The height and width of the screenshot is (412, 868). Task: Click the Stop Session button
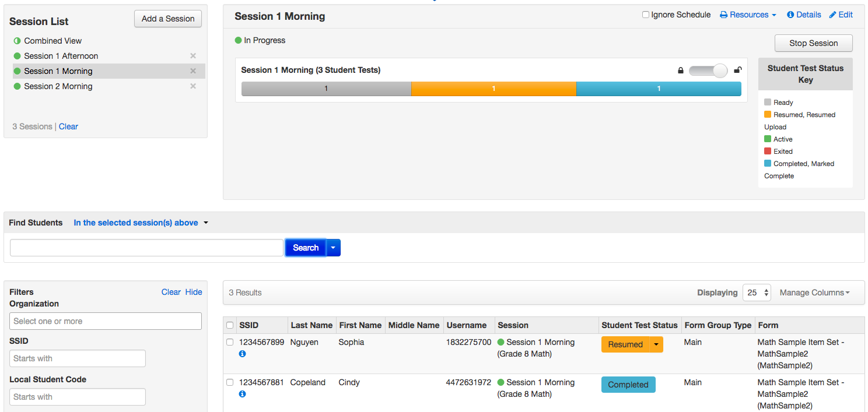[x=813, y=43]
